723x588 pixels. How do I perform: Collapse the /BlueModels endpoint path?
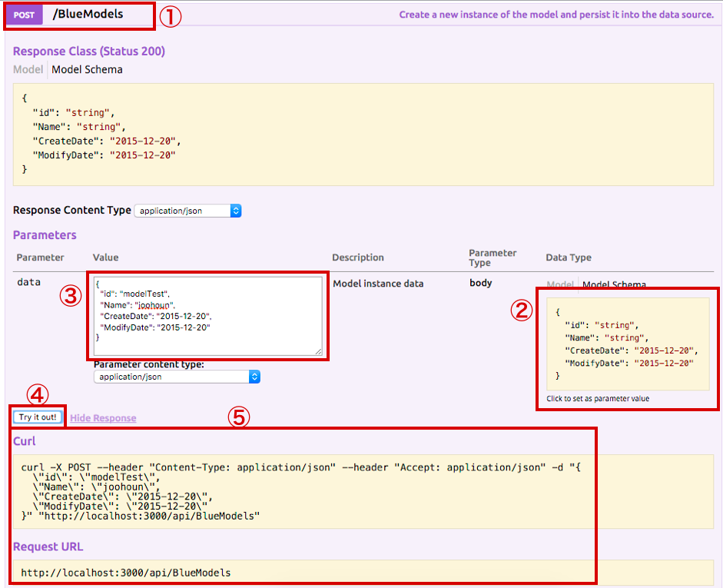coord(88,15)
